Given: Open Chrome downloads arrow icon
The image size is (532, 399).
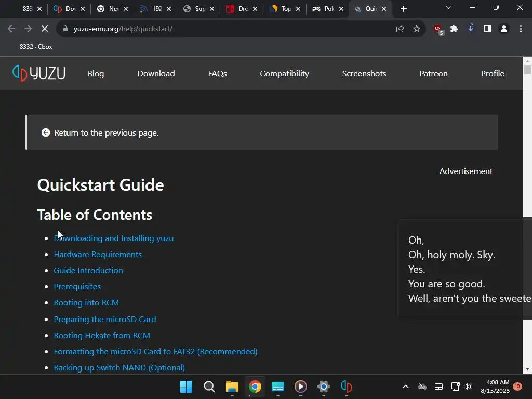Looking at the screenshot, I should [471, 29].
